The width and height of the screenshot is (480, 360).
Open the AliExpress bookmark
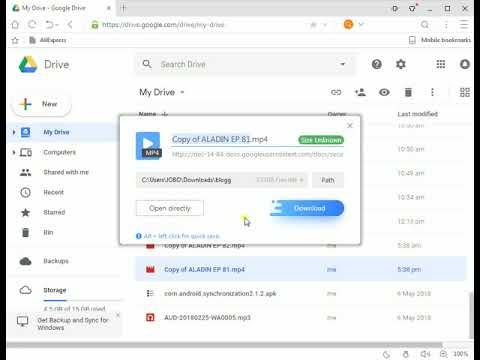point(48,40)
